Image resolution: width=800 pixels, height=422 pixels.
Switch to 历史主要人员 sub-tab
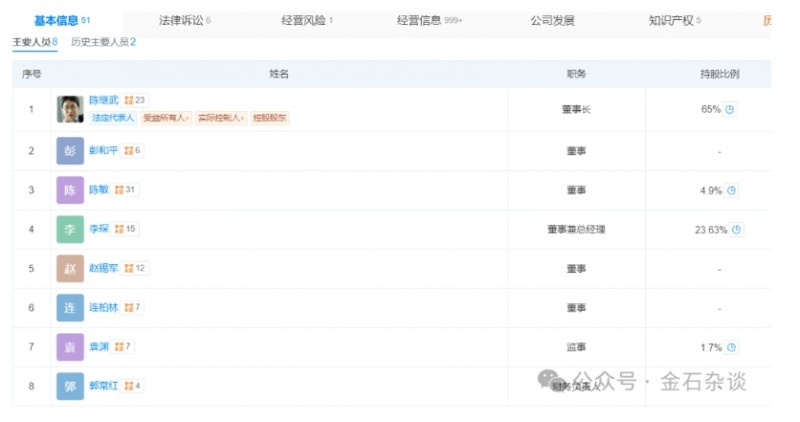(103, 43)
